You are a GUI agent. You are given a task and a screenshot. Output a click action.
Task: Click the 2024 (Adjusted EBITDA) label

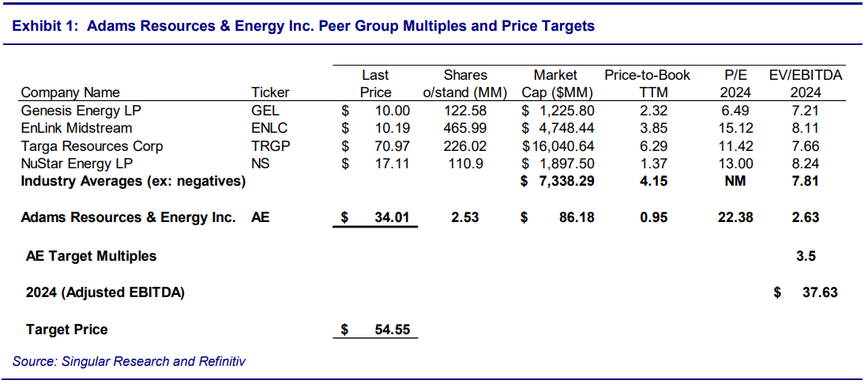105,292
